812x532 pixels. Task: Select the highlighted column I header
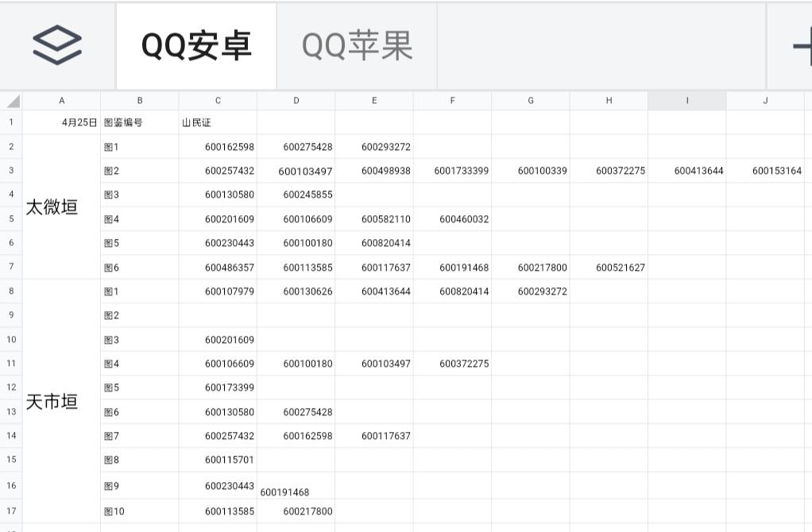(x=687, y=100)
